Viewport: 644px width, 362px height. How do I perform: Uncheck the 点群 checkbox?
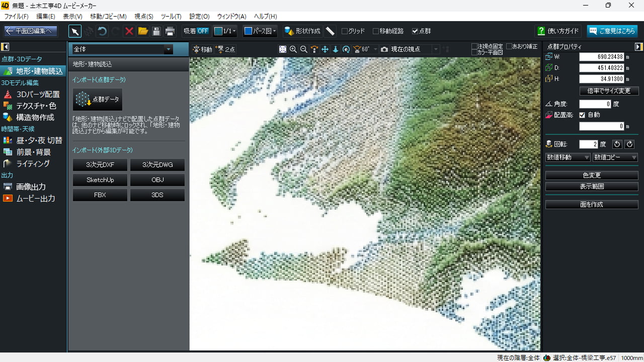(x=415, y=31)
